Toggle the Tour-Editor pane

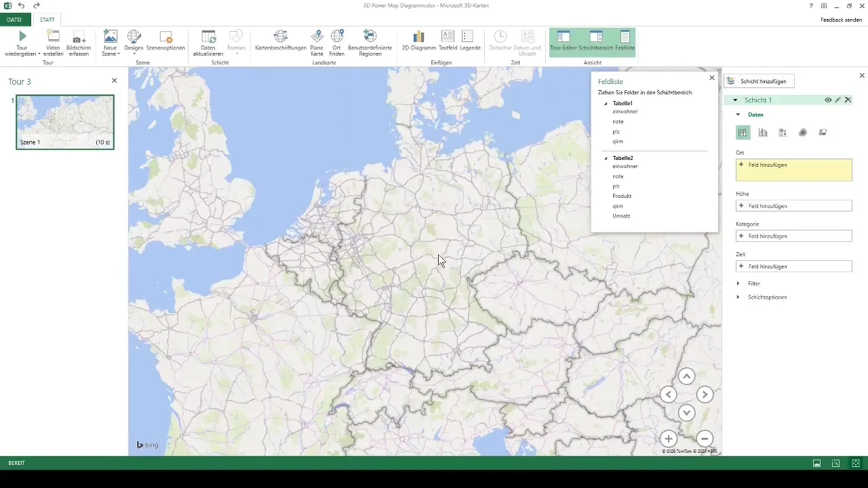tap(563, 42)
